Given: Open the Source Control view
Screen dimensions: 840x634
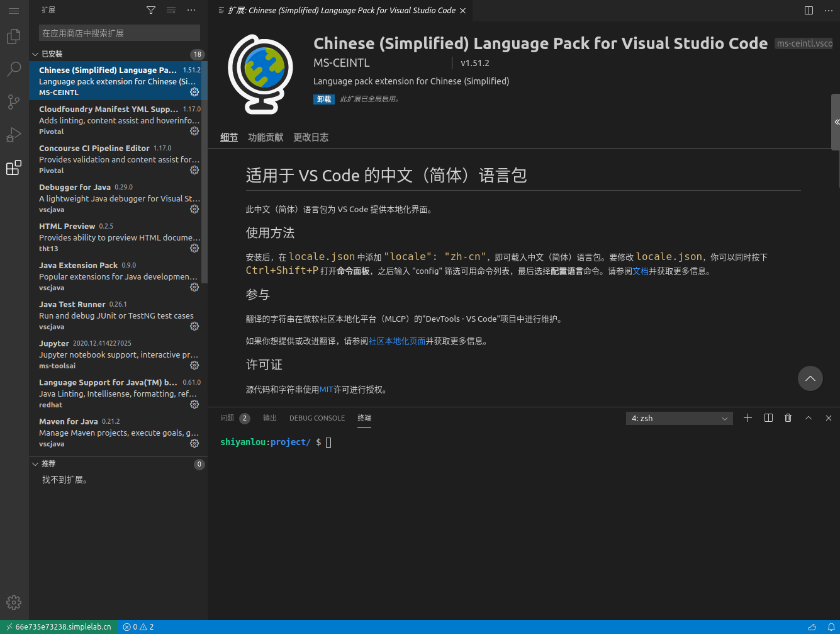Looking at the screenshot, I should click(x=14, y=102).
